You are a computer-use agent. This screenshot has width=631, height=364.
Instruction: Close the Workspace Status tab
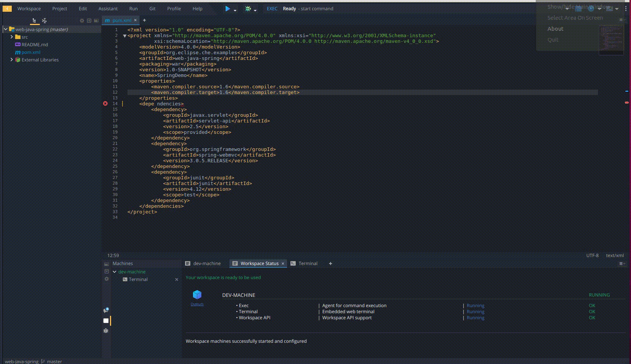283,264
